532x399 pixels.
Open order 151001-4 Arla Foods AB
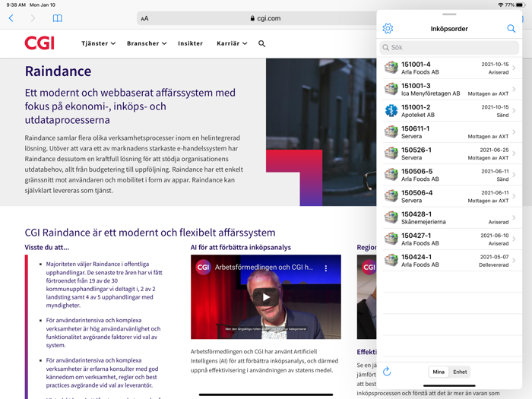pyautogui.click(x=449, y=68)
